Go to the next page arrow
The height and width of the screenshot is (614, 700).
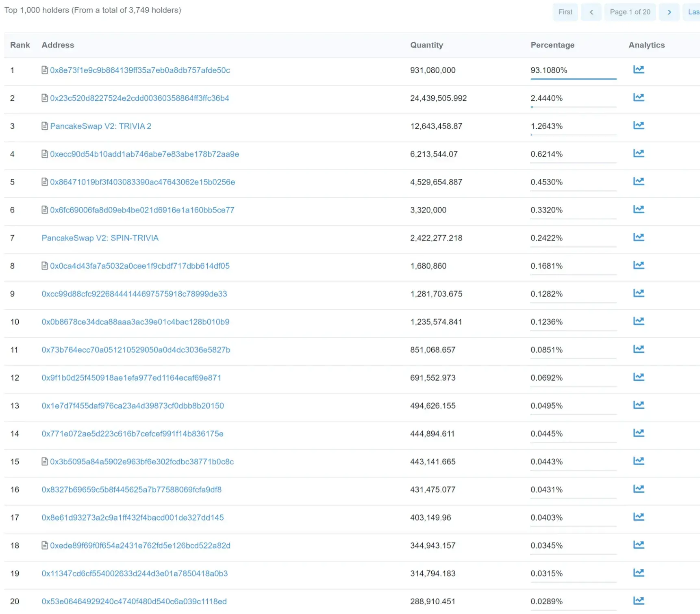point(669,12)
